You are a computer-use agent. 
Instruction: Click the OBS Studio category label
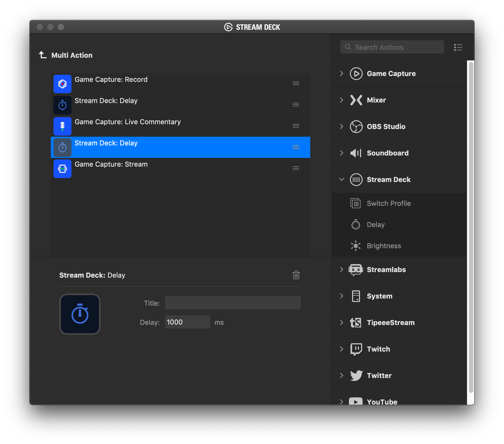tap(386, 127)
